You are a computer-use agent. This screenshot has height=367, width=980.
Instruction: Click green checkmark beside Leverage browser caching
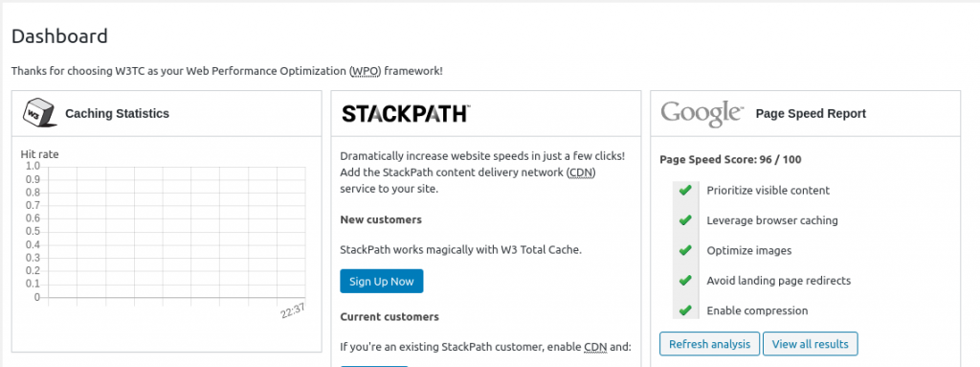(x=685, y=219)
